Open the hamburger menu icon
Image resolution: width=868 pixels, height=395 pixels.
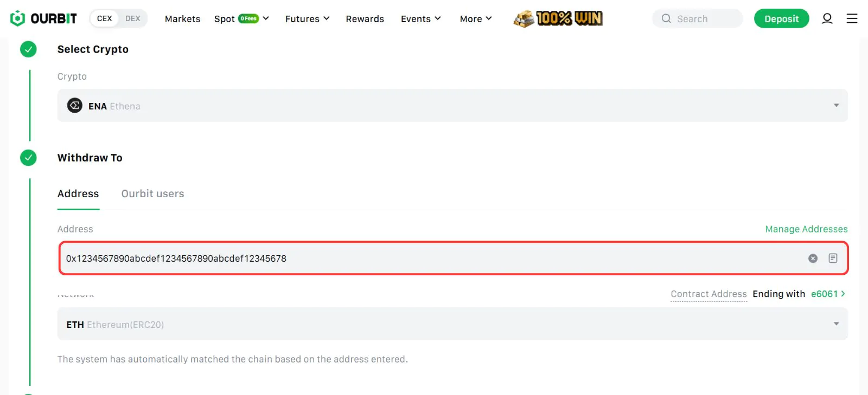(x=852, y=18)
